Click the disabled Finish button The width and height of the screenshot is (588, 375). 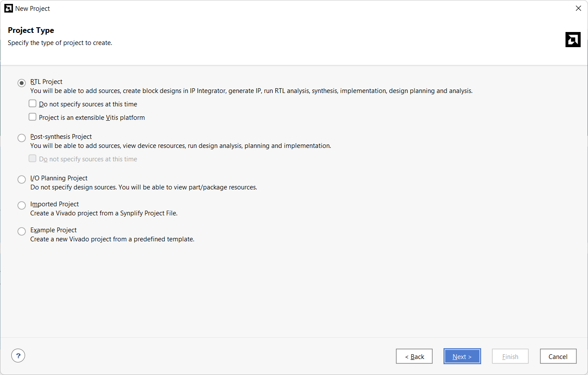(x=510, y=356)
